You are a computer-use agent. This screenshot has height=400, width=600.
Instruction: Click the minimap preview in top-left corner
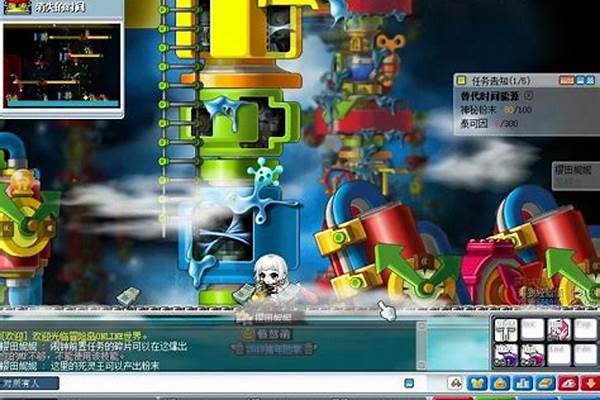(x=62, y=65)
